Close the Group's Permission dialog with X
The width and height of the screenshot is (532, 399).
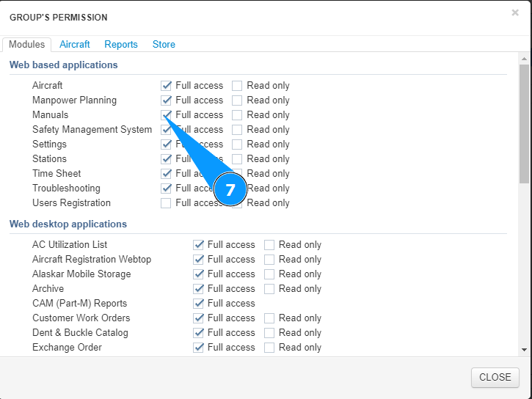515,13
